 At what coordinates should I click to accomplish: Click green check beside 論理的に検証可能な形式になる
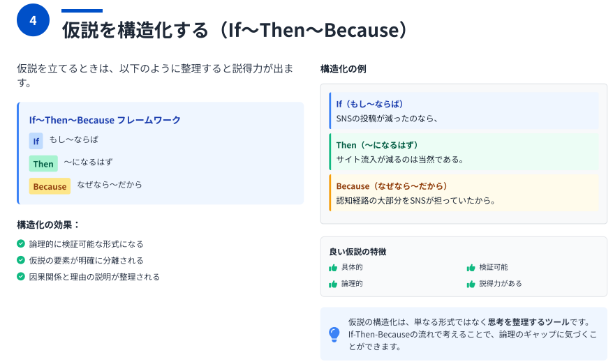(x=21, y=243)
